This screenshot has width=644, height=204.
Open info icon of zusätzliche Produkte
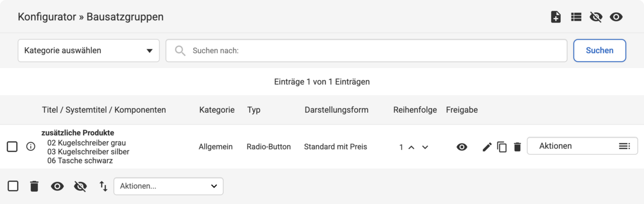click(x=31, y=147)
